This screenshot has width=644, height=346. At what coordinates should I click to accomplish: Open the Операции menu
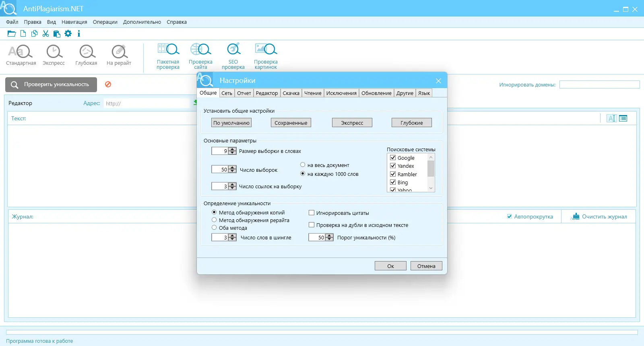pos(105,22)
